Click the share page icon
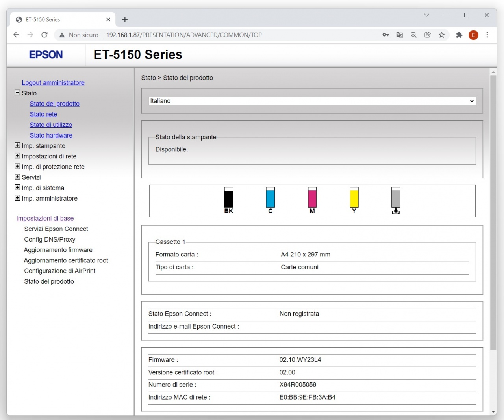Image resolution: width=504 pixels, height=420 pixels. pyautogui.click(x=428, y=35)
